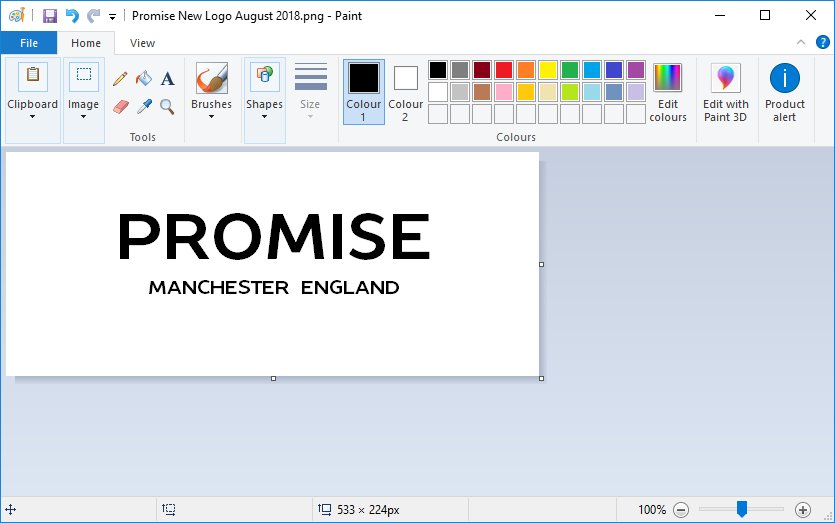Collapse the ribbon with chevron arrow

pos(800,42)
